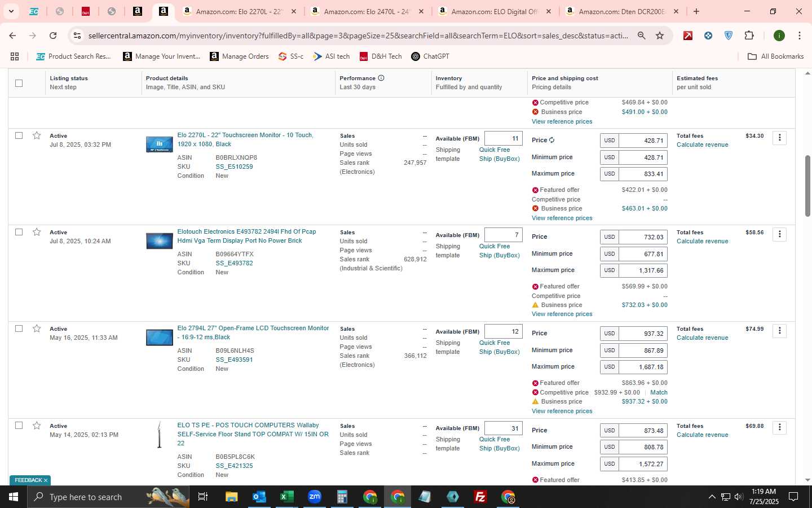The height and width of the screenshot is (508, 812).
Task: Select the Elotouch E493782 listing checkbox
Action: 19,232
